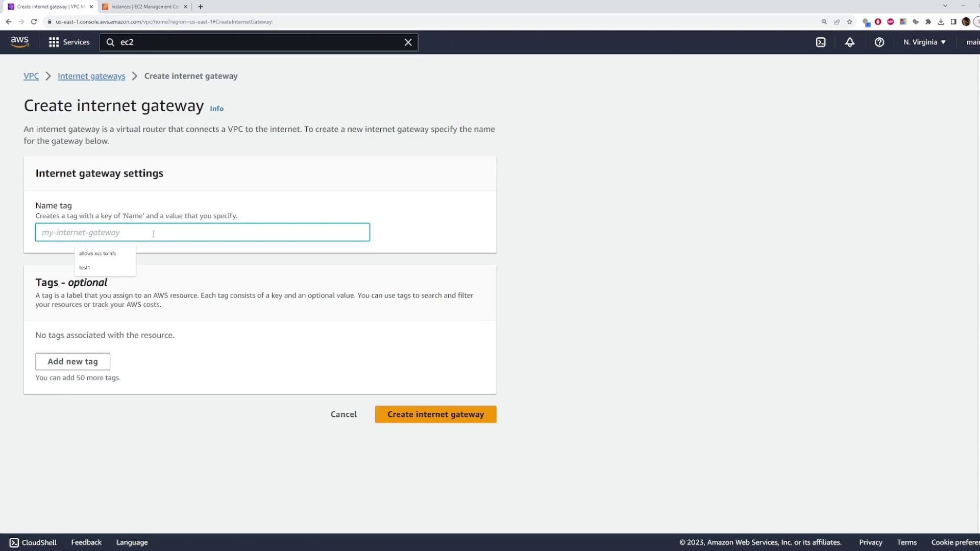
Task: Open the help question mark menu
Action: pyautogui.click(x=879, y=42)
